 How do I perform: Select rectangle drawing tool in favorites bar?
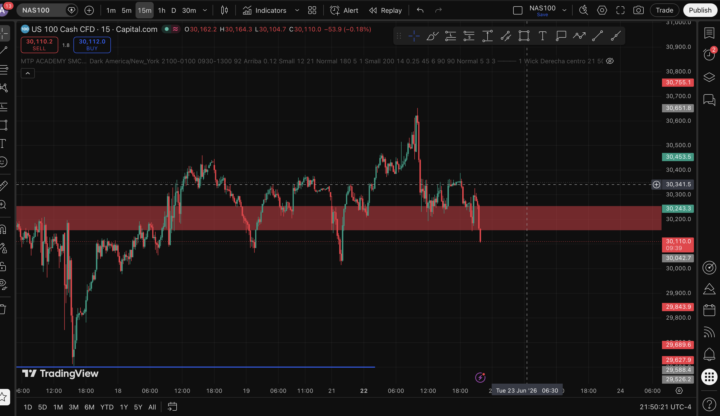tap(524, 36)
